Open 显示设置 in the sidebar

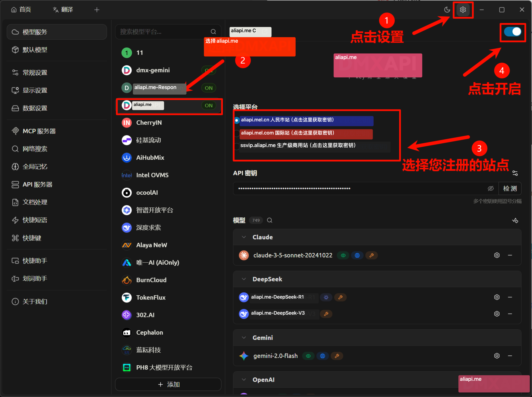(57, 90)
